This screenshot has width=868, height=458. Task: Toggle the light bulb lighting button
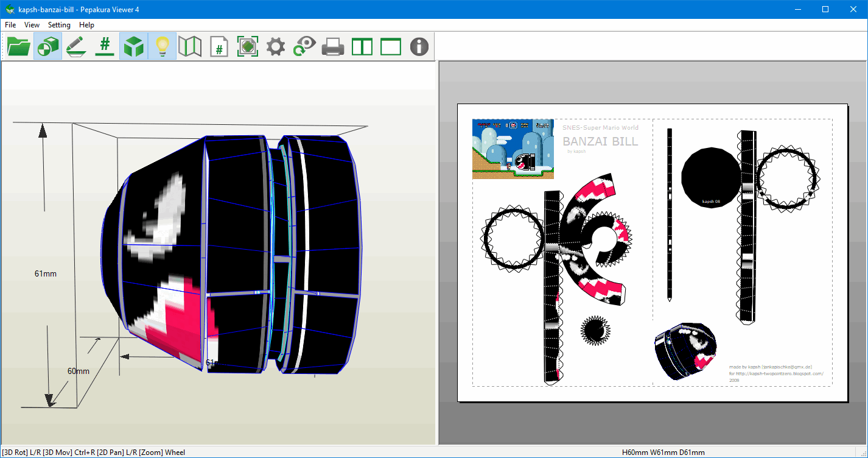pos(162,46)
